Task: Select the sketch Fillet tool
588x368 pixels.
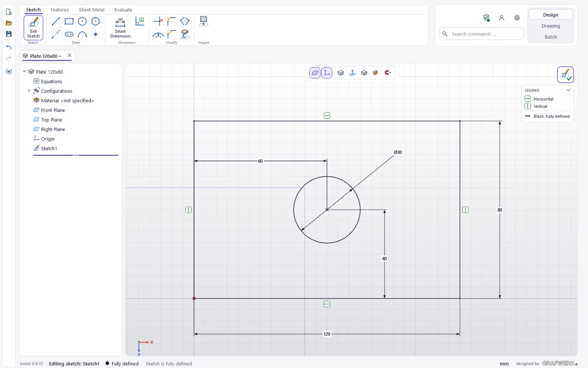Action: [172, 21]
